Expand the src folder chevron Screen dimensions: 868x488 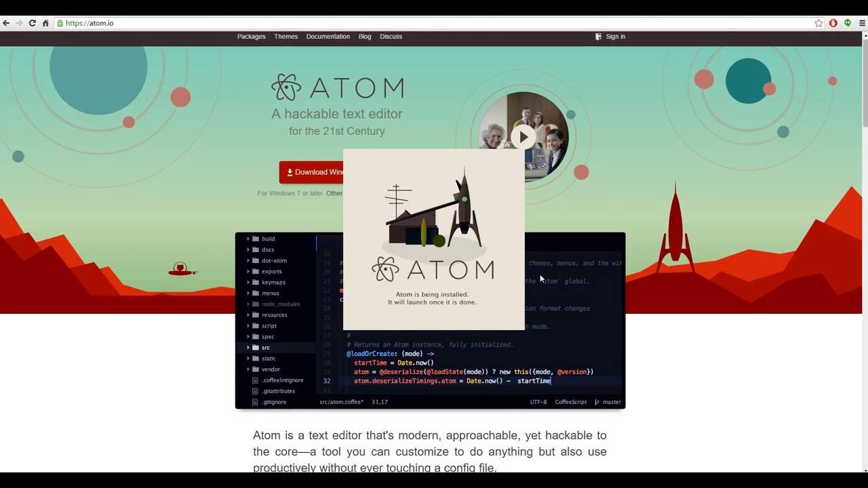click(248, 347)
